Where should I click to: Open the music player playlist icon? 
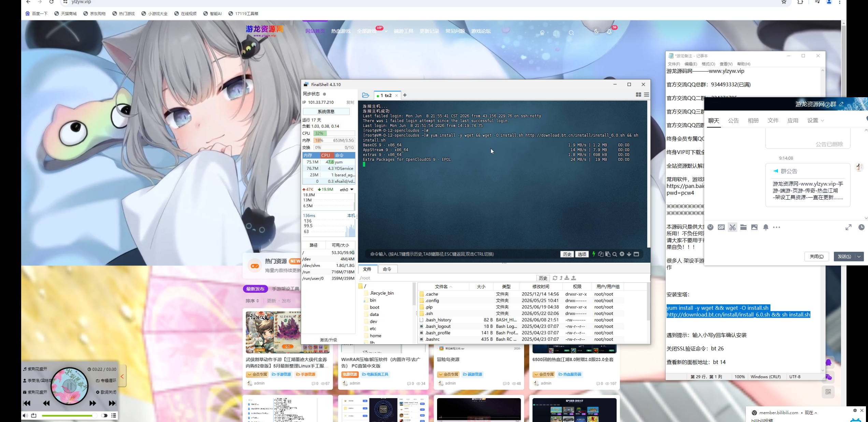coord(114,415)
